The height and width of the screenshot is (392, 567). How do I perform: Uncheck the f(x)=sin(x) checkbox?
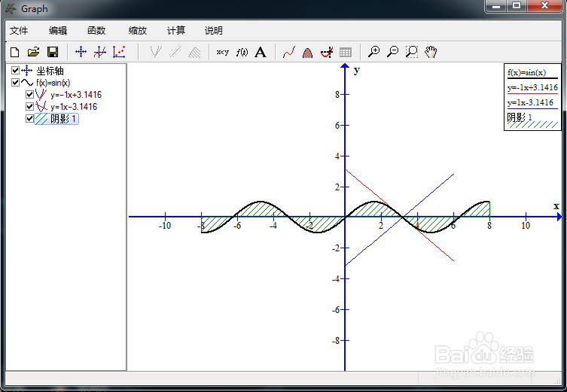[15, 82]
